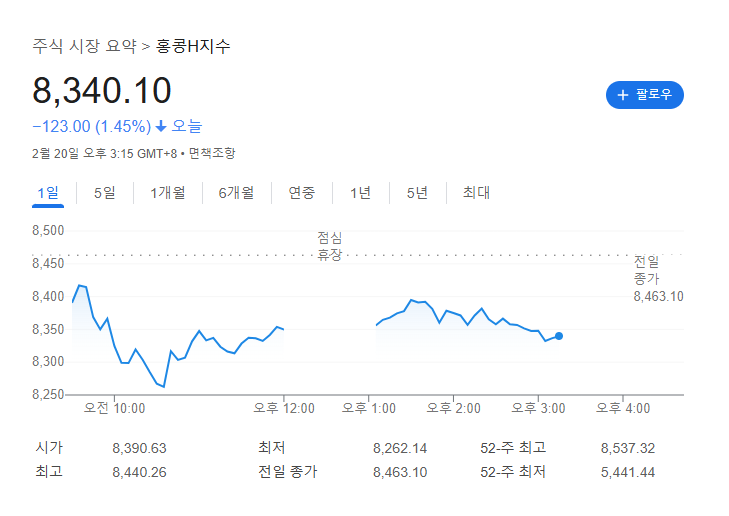Click the 오후 2:00 time axis label

454,408
